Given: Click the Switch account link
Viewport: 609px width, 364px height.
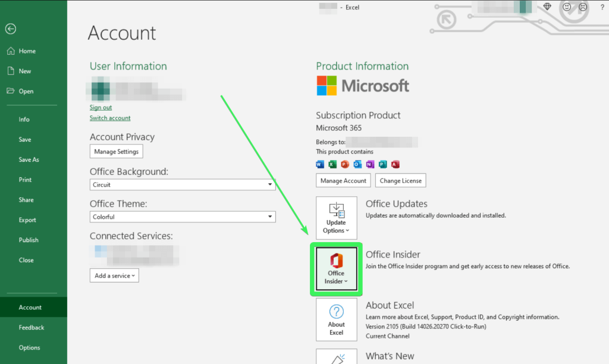Looking at the screenshot, I should (x=110, y=118).
